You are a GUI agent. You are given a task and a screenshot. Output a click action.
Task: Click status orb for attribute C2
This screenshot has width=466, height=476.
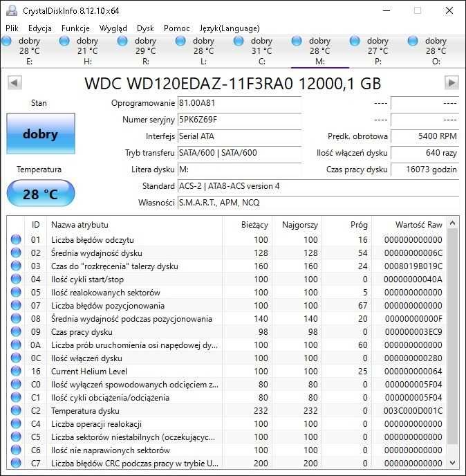(16, 410)
